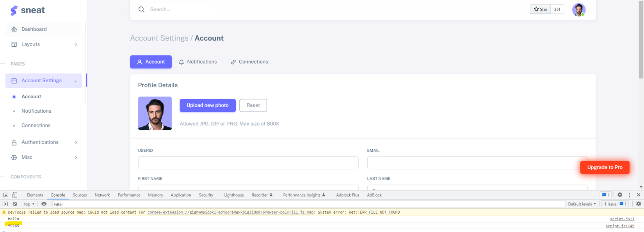The width and height of the screenshot is (644, 232).
Task: Click the search magnifier icon
Action: point(141,9)
